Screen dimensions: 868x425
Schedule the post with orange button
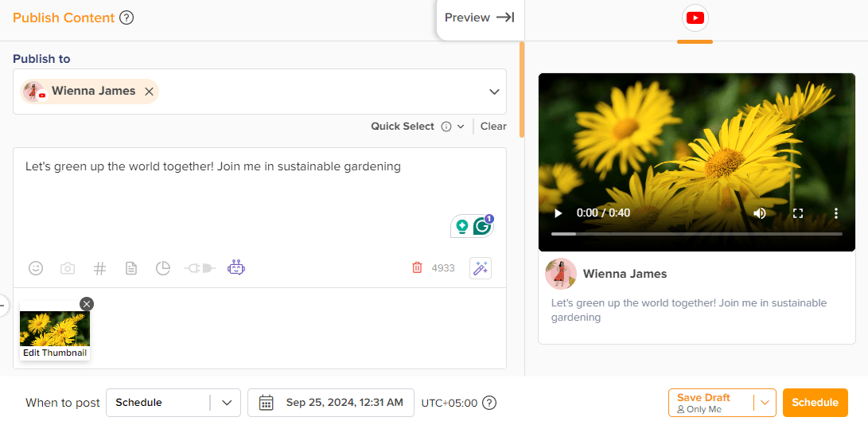815,403
